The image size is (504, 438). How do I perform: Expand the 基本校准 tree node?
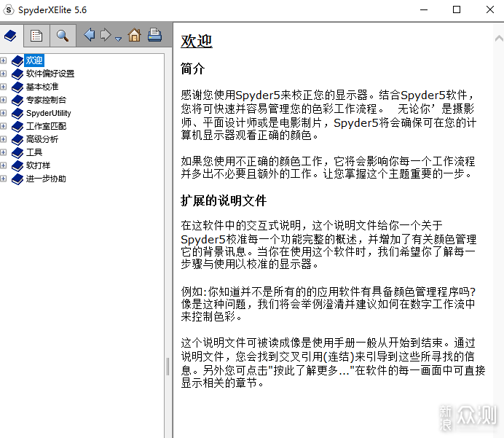[3, 87]
